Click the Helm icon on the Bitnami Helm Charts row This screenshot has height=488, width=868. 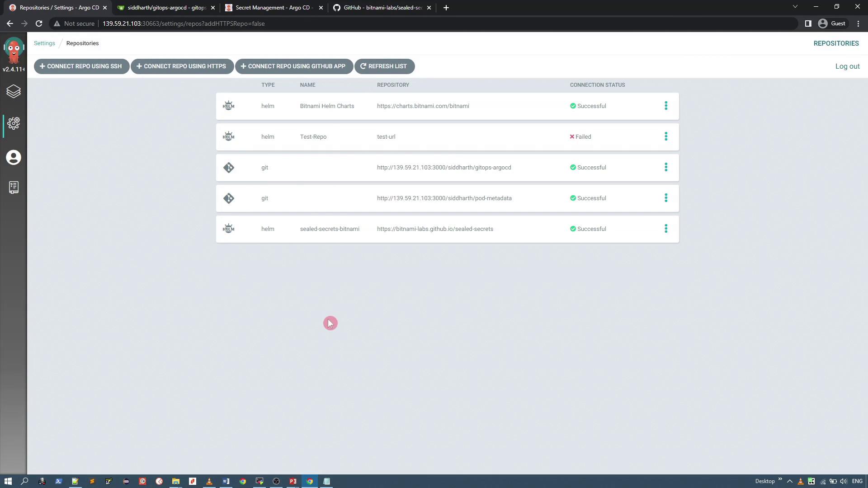(x=229, y=106)
